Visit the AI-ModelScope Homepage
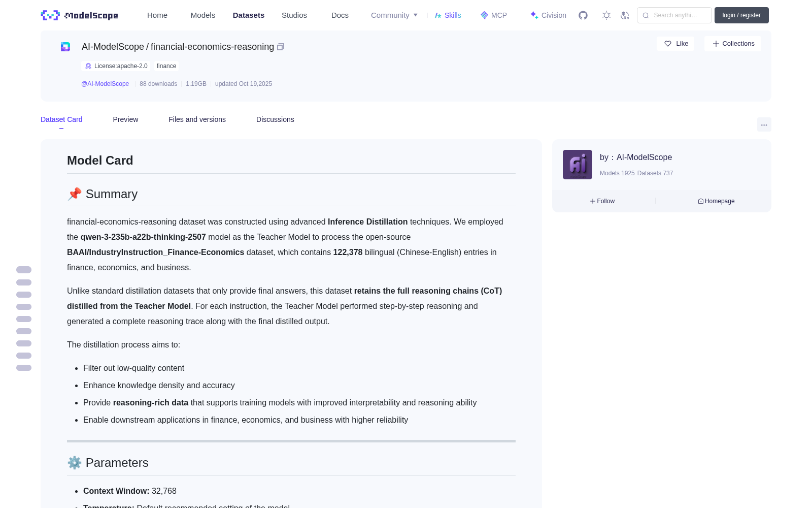Viewport: 812px width, 508px height. [x=716, y=201]
